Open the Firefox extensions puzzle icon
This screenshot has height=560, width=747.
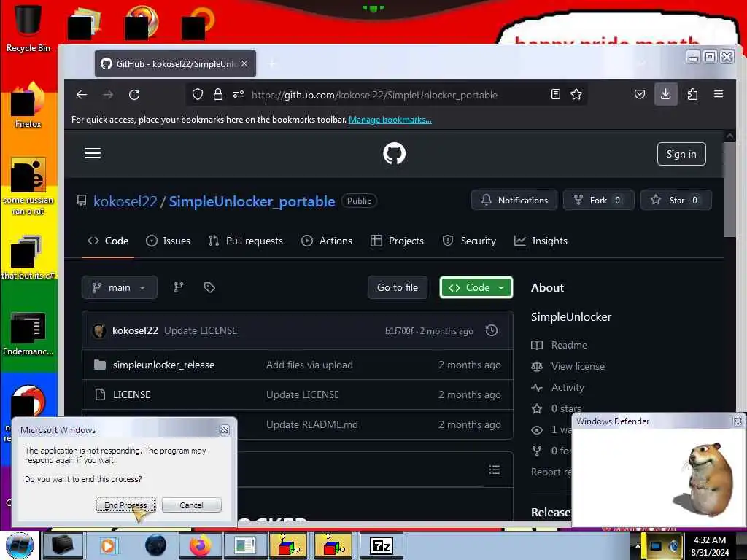pyautogui.click(x=692, y=94)
